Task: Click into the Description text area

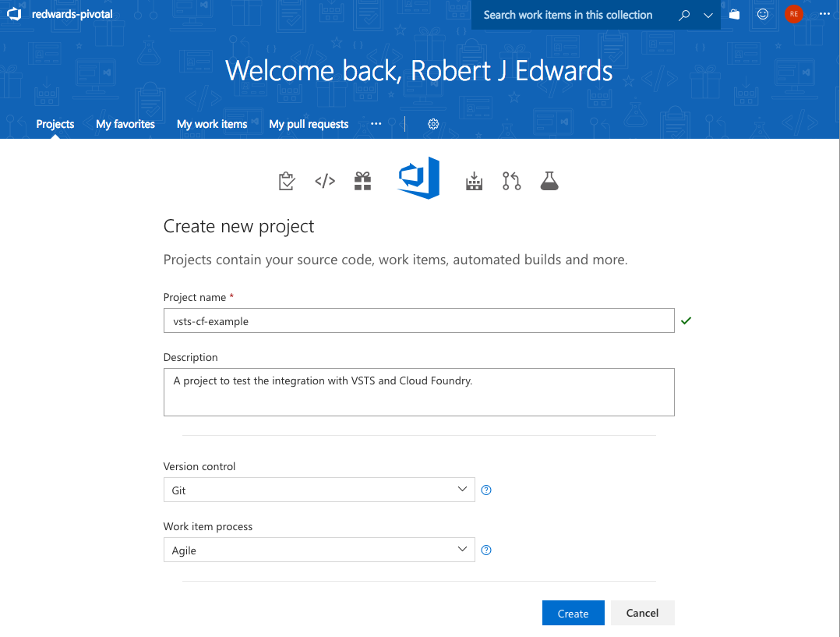Action: (x=418, y=392)
